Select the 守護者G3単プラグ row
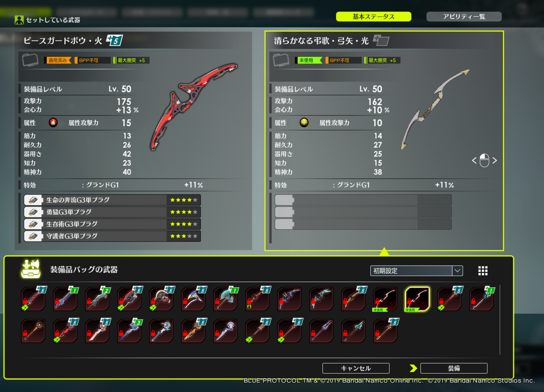 click(112, 236)
